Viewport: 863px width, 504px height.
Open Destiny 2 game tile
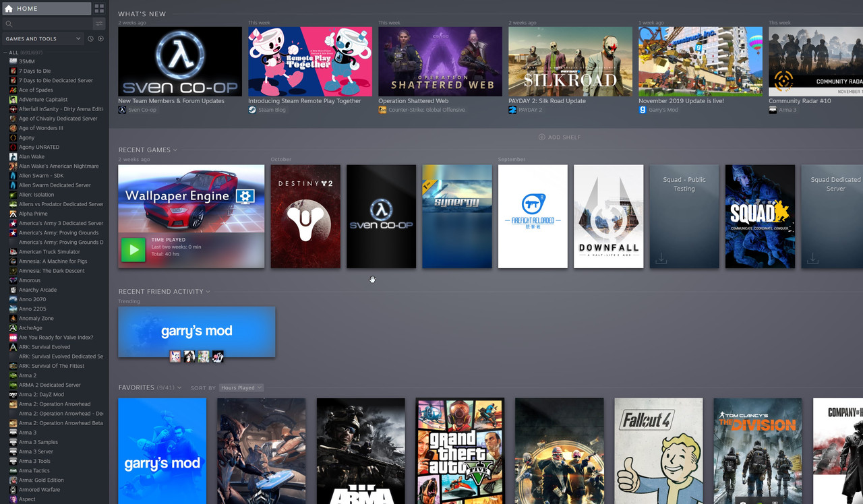click(x=305, y=216)
